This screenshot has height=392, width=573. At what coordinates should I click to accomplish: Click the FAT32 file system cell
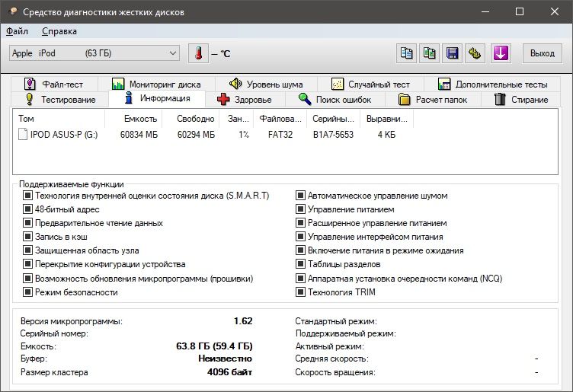(280, 135)
